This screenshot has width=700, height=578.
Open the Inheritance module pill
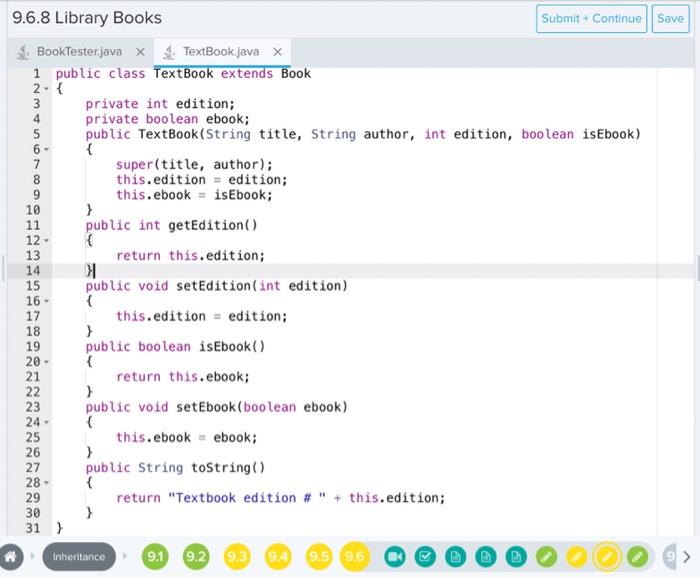click(79, 557)
